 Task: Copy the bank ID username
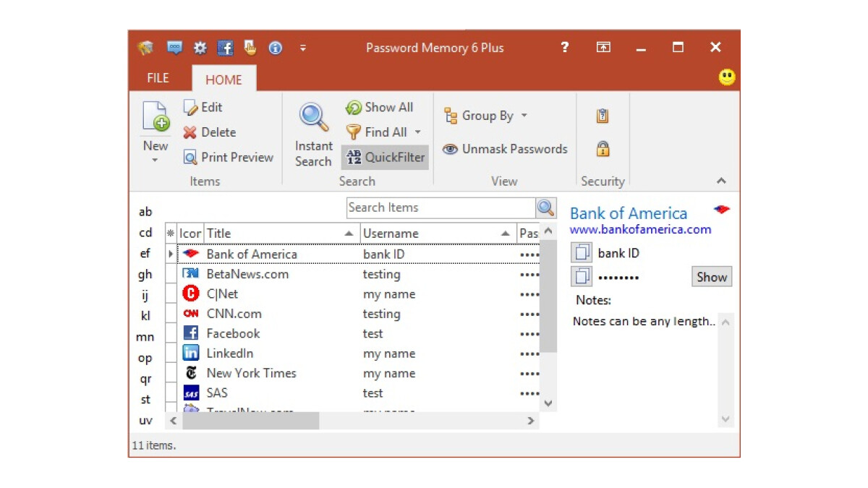pyautogui.click(x=582, y=253)
